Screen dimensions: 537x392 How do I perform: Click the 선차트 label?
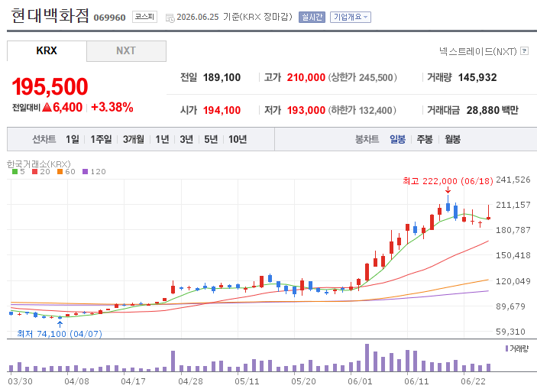coord(44,139)
